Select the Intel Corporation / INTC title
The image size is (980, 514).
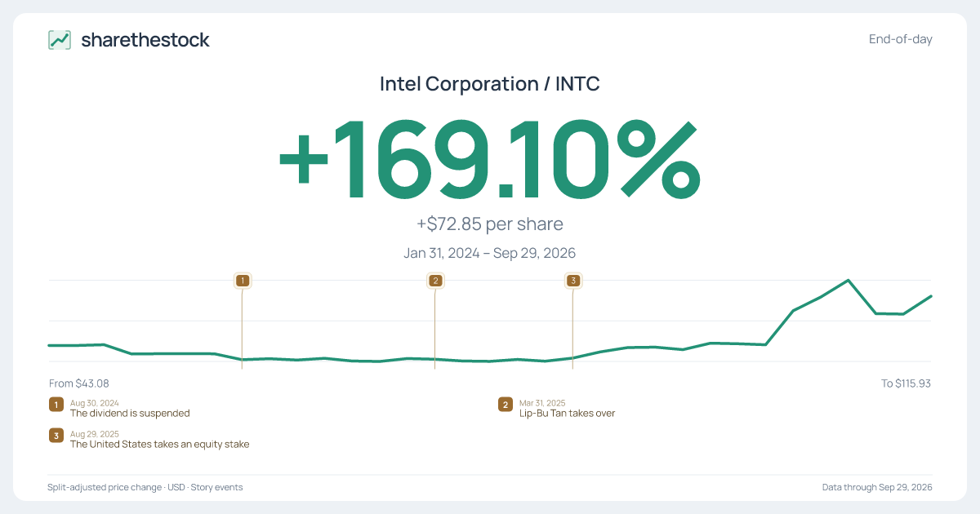point(490,83)
